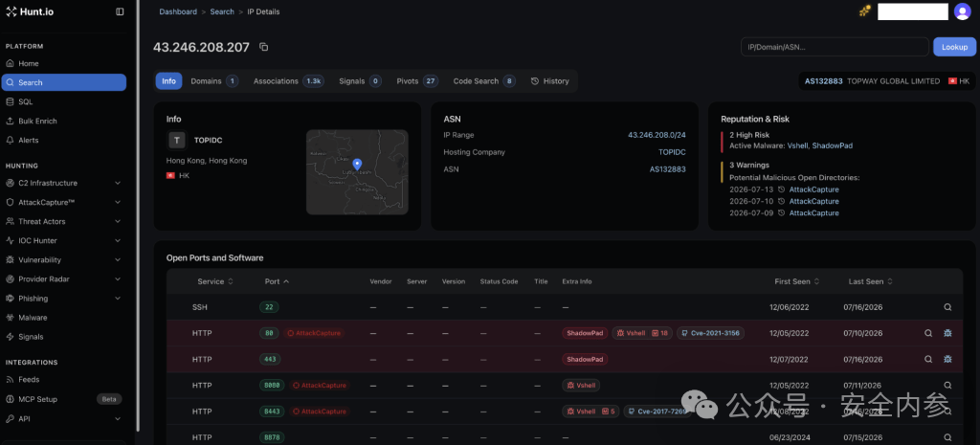Open TOPIDC hosting company link
The height and width of the screenshot is (445, 980).
tap(672, 152)
